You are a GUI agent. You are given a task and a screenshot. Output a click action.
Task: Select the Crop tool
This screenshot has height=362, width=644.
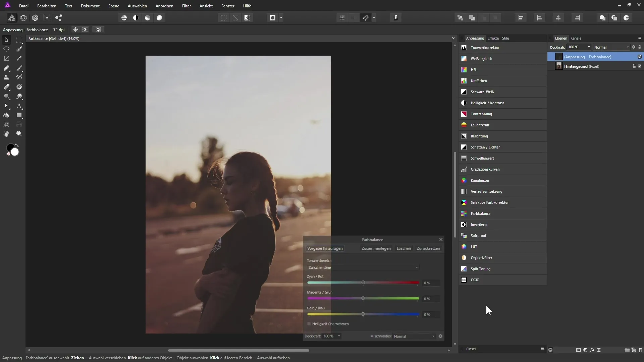(x=6, y=59)
